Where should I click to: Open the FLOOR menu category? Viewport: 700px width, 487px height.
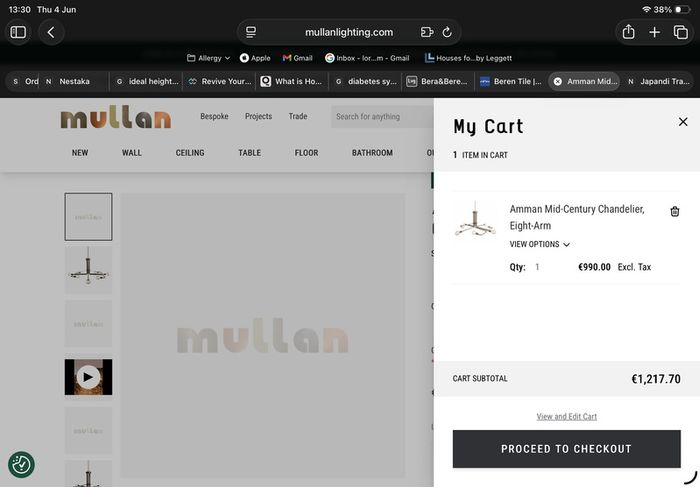306,153
